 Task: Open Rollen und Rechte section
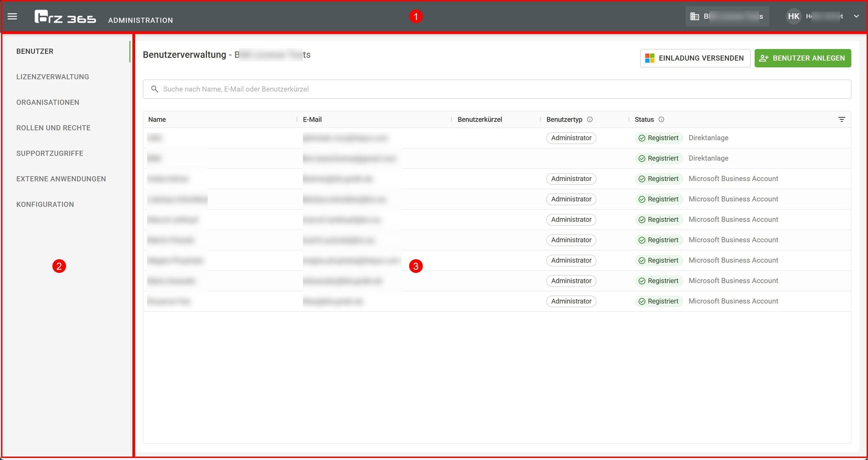[x=53, y=128]
